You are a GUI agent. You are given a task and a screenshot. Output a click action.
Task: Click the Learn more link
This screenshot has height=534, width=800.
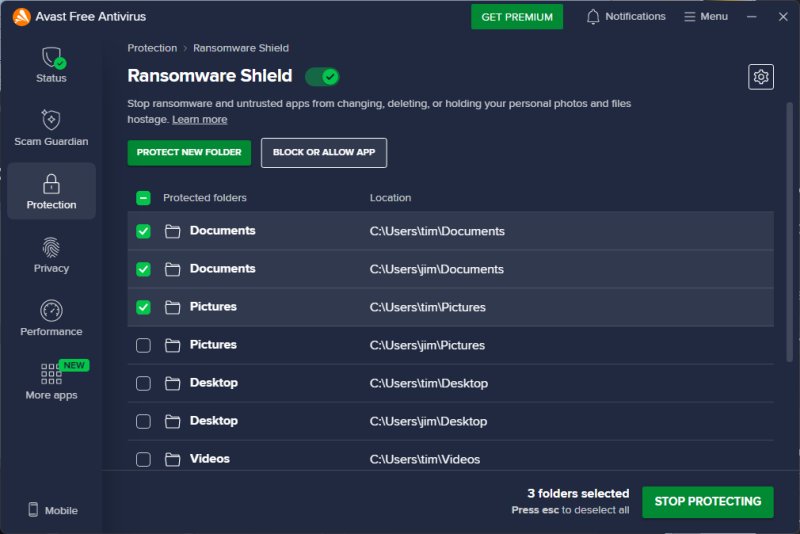tap(199, 120)
